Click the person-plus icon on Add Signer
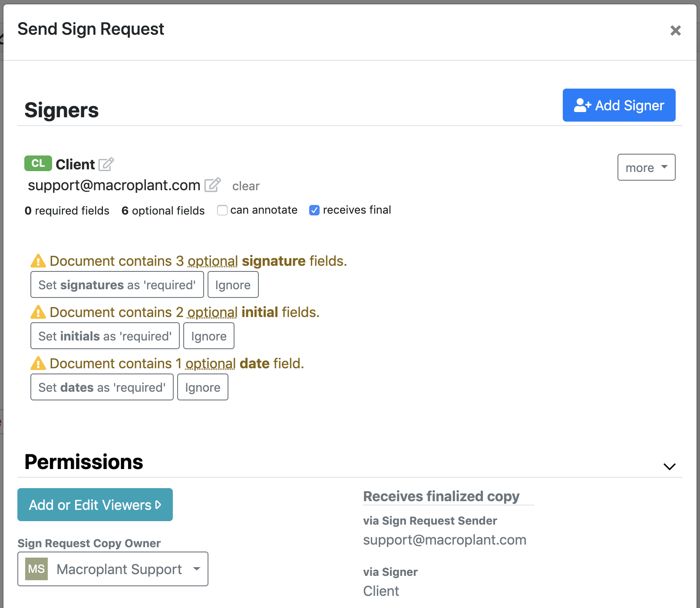 coord(582,105)
